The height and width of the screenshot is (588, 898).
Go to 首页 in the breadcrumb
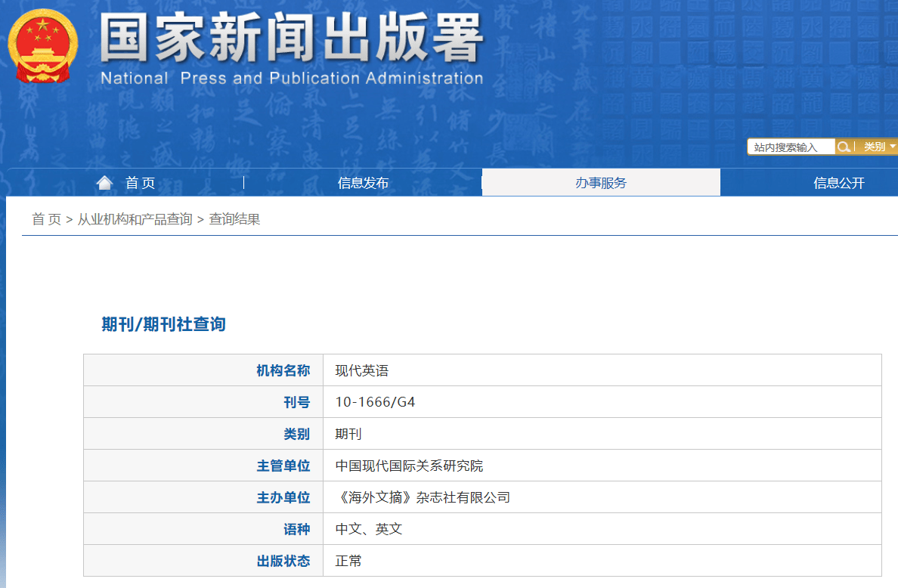pyautogui.click(x=46, y=219)
